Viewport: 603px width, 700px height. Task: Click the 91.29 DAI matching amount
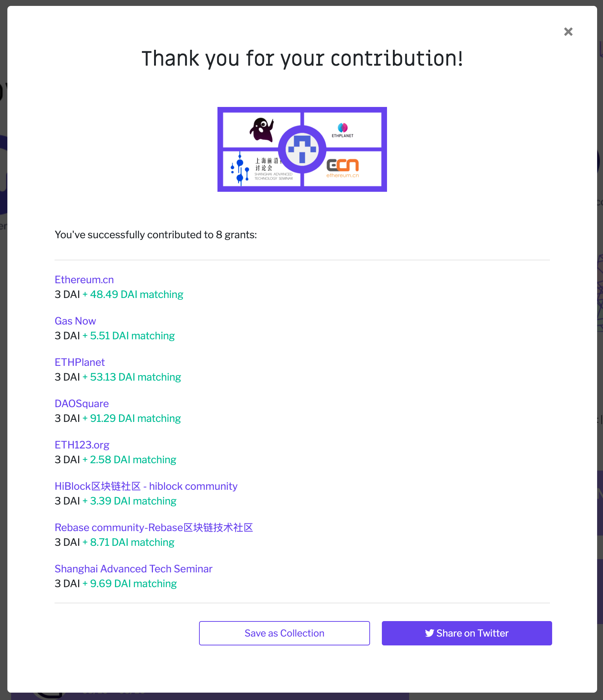pyautogui.click(x=132, y=418)
